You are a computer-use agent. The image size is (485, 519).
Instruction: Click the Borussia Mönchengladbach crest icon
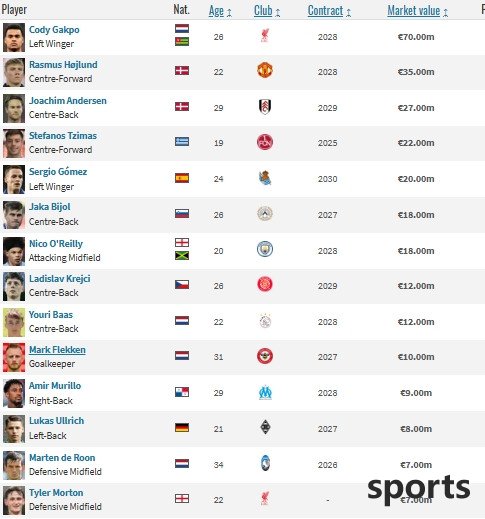(265, 427)
